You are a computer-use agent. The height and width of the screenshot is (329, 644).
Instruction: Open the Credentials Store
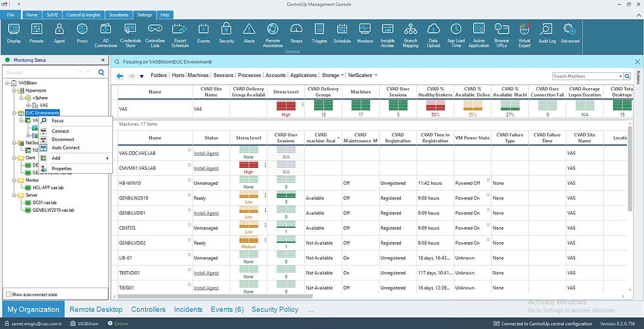coord(131,36)
